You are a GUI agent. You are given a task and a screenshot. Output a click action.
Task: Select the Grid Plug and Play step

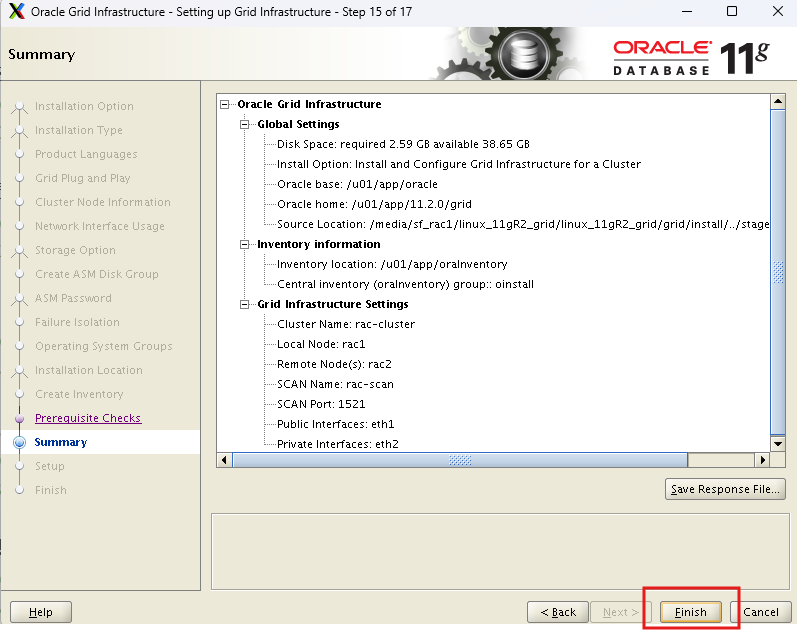point(82,178)
